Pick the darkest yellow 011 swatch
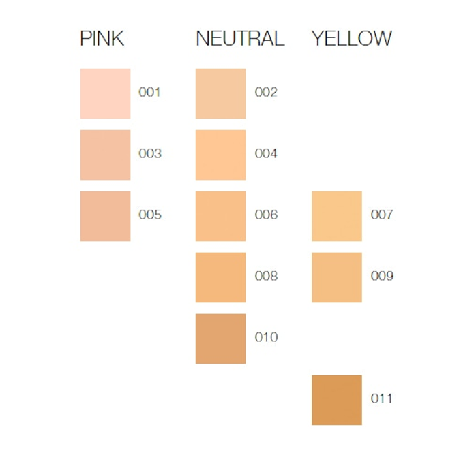This screenshot has height=453, width=476. coord(336,400)
